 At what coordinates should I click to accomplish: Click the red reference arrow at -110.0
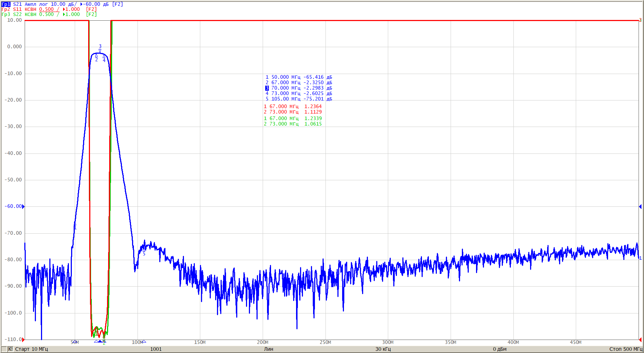point(24,340)
